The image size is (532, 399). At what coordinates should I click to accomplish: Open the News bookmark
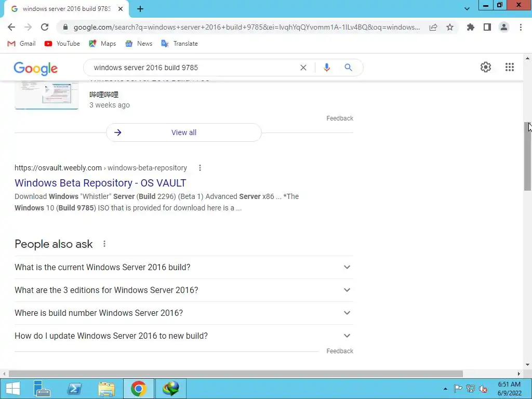[139, 44]
